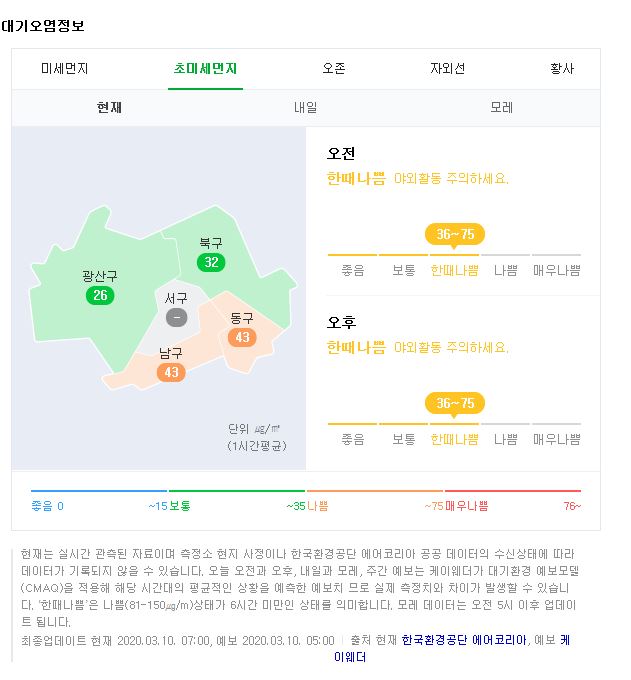Viewport: 631px width, 680px height.
Task: Click the orange 43 badge on 동구
Action: click(x=242, y=337)
